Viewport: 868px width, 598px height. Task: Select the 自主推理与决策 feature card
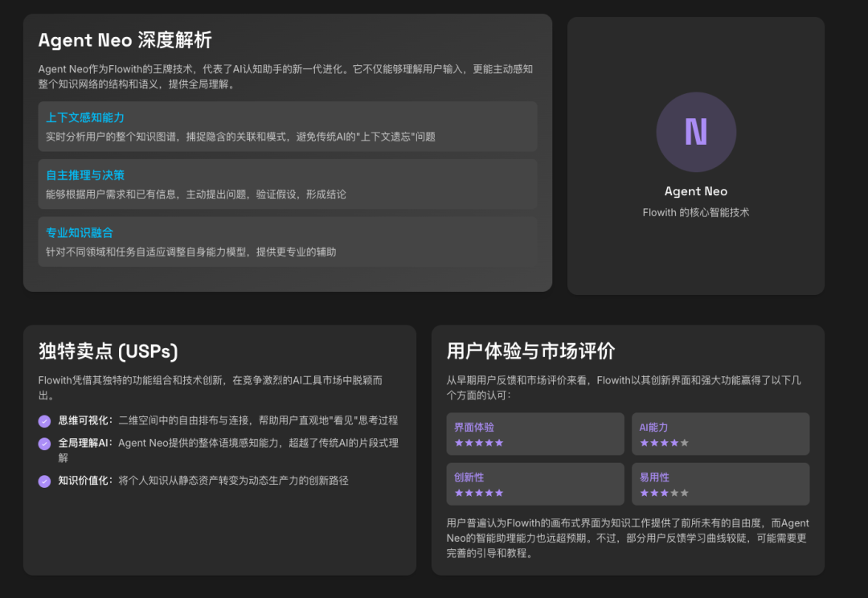[288, 184]
